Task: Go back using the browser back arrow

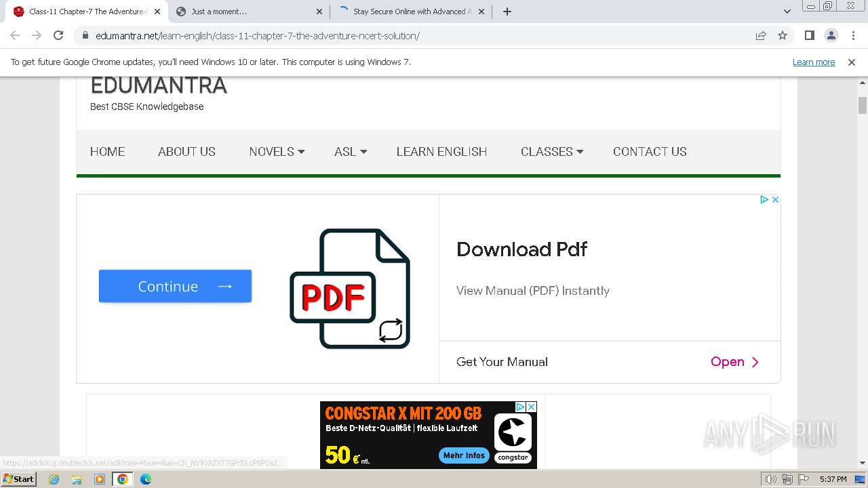Action: (15, 35)
